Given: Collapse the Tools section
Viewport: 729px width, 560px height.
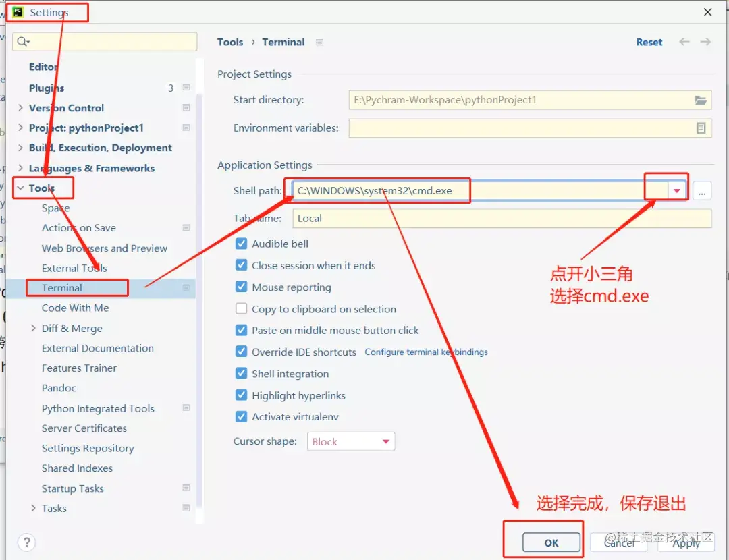Looking at the screenshot, I should click(x=20, y=188).
